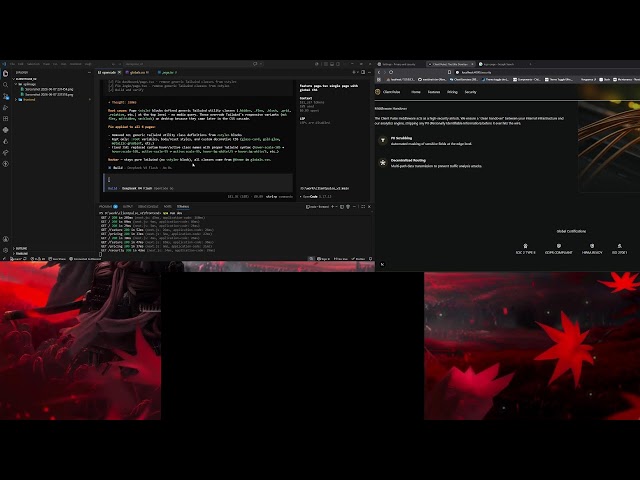
Task: Open the Selection menu in VS Code
Action: (x=33, y=64)
